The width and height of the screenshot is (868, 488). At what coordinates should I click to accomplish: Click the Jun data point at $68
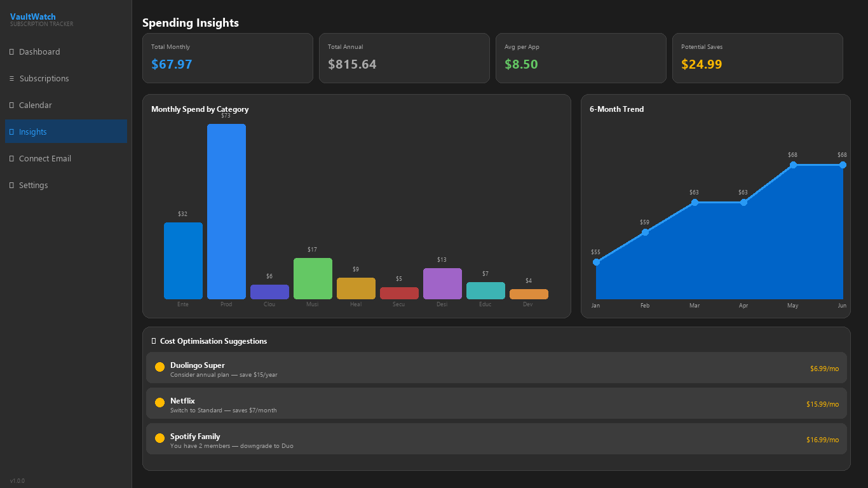pyautogui.click(x=843, y=165)
